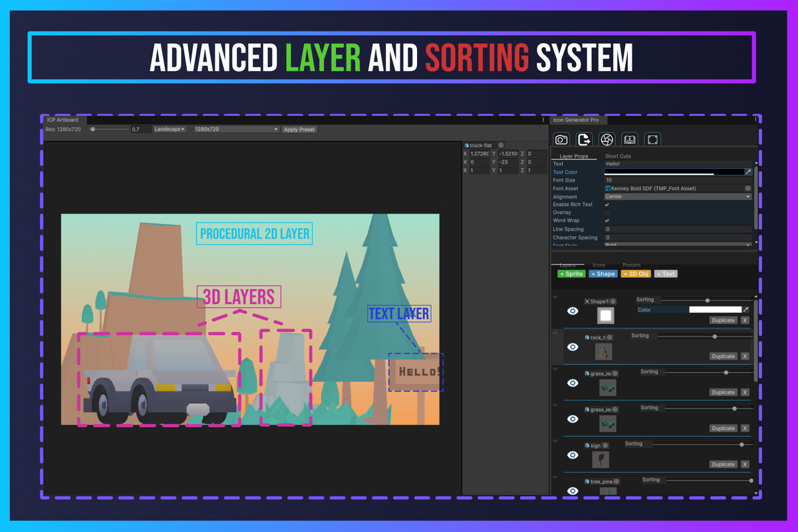Click the rock_t layer Sorting slider
Image resolution: width=798 pixels, height=532 pixels.
(x=705, y=336)
